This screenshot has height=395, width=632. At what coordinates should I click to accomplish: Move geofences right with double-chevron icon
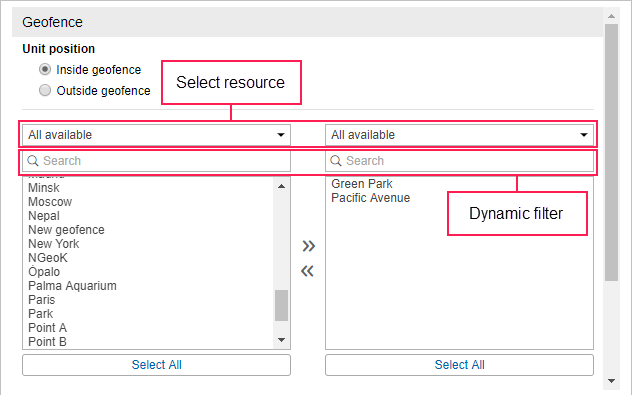[x=308, y=246]
